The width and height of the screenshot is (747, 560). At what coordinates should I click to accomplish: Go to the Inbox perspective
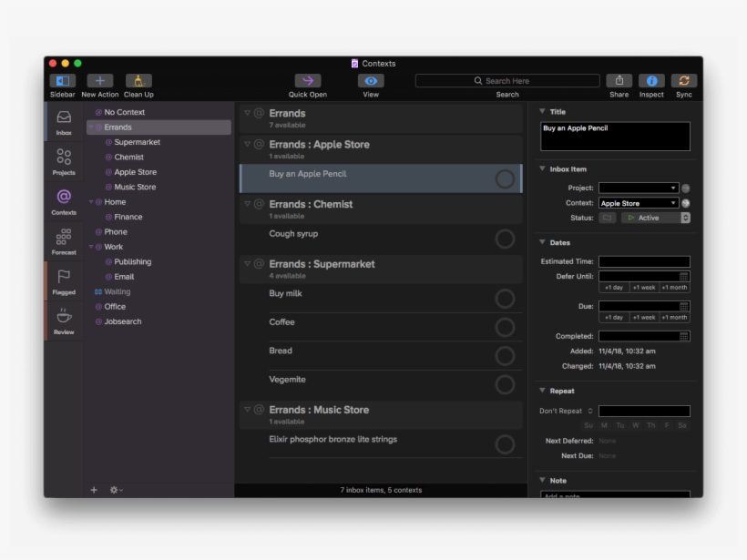(x=64, y=122)
